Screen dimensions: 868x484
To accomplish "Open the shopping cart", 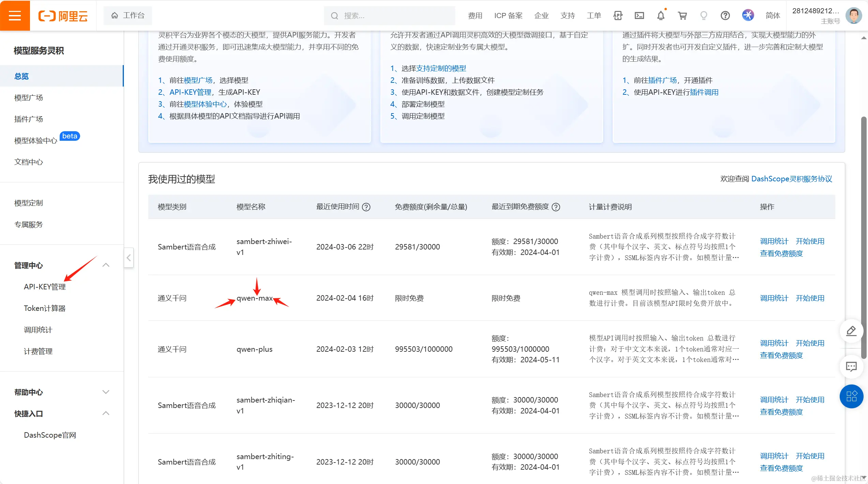I will (x=682, y=15).
